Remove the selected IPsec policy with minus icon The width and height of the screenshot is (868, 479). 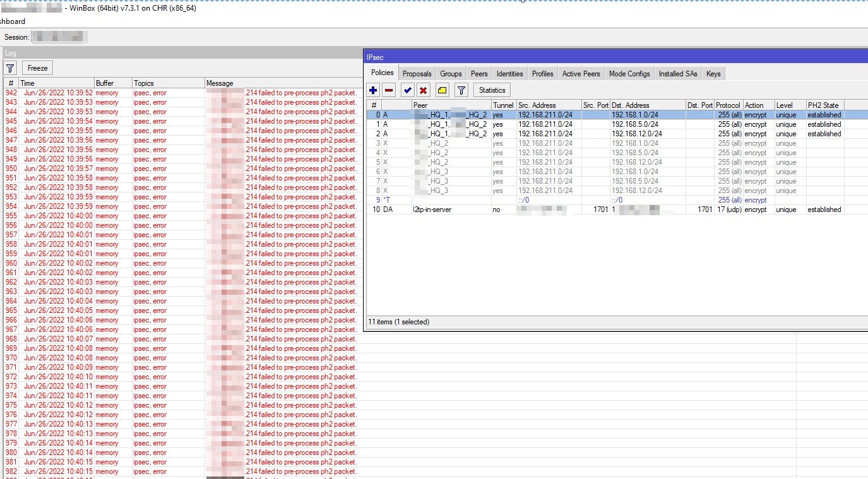[389, 90]
